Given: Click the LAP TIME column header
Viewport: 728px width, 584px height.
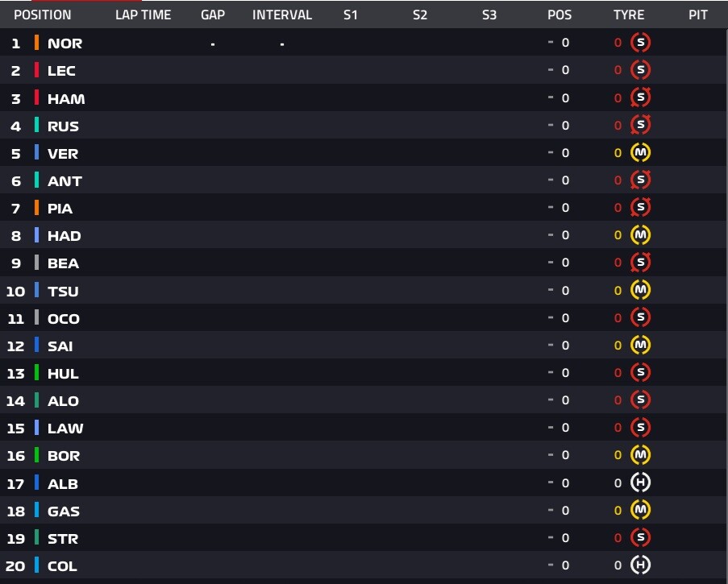Looking at the screenshot, I should click(143, 14).
